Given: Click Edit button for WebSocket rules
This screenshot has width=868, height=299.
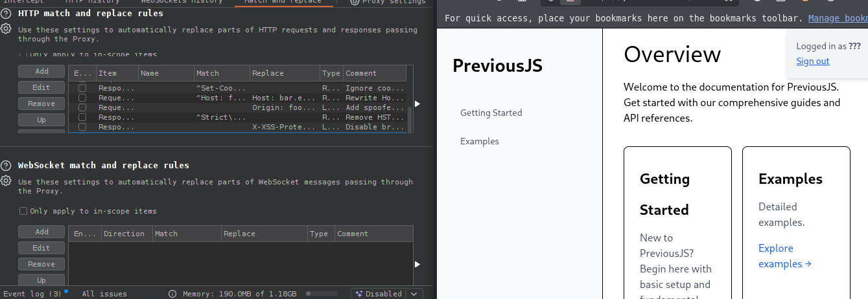Looking at the screenshot, I should (x=41, y=248).
